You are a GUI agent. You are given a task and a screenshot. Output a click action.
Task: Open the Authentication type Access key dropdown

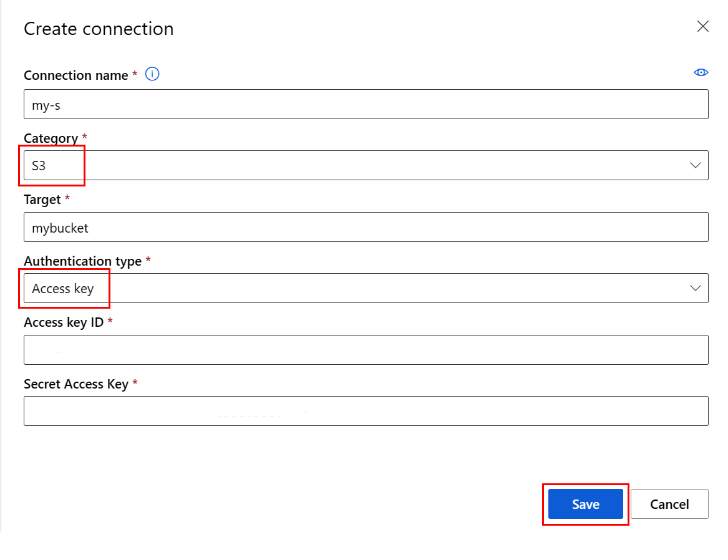(x=366, y=288)
